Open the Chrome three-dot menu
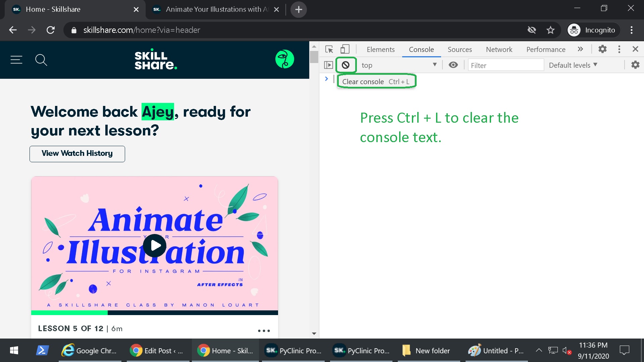This screenshot has height=362, width=644. 632,30
